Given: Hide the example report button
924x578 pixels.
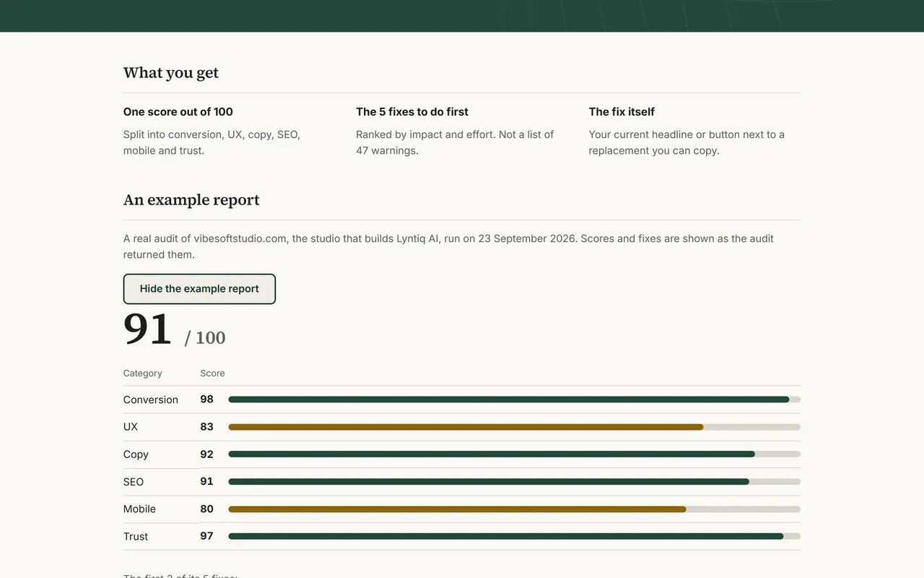Looking at the screenshot, I should pyautogui.click(x=199, y=289).
